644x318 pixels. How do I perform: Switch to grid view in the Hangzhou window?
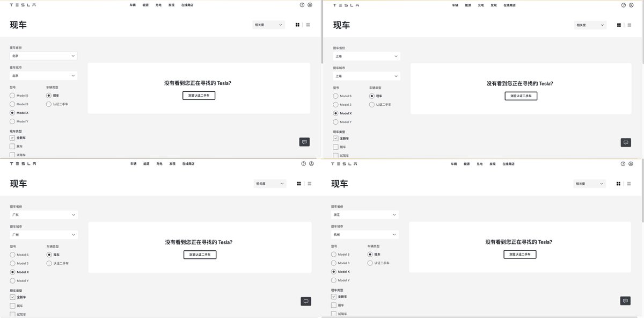pyautogui.click(x=618, y=184)
